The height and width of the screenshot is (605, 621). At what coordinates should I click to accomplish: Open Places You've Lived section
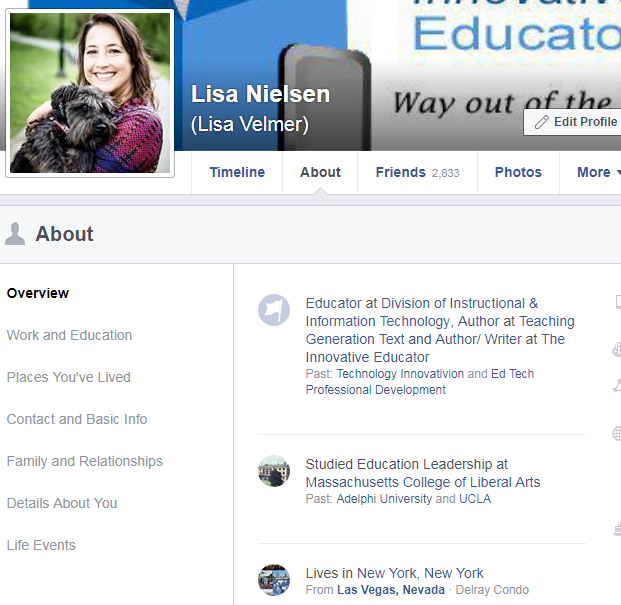click(x=69, y=377)
